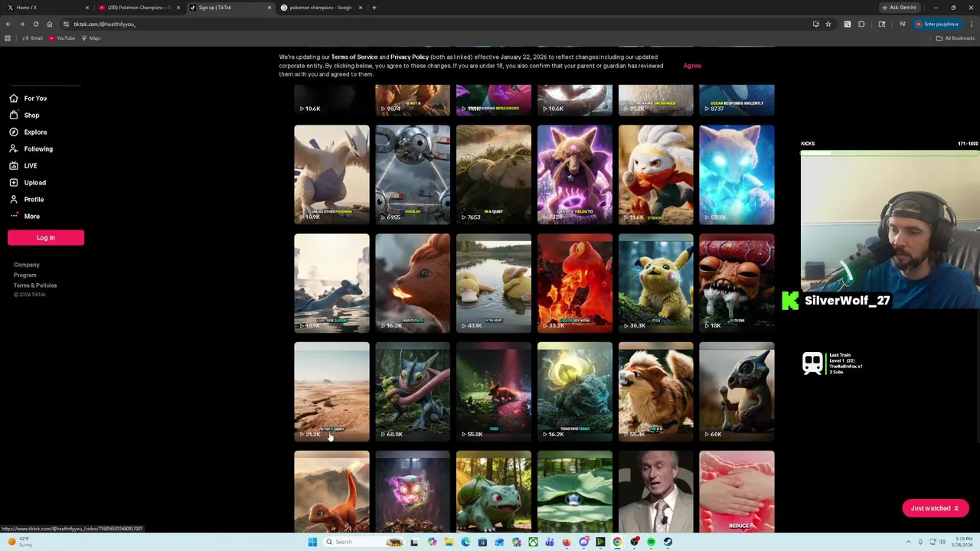
Task: Open the YouTube bookmark
Action: pyautogui.click(x=61, y=38)
